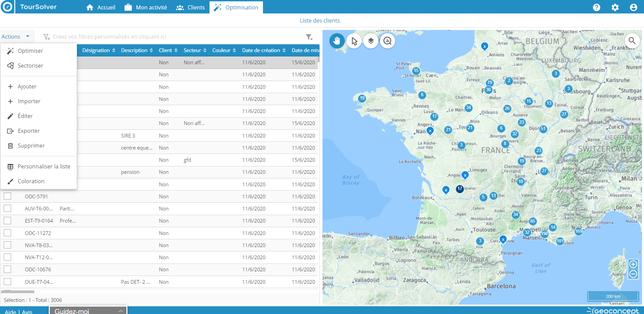This screenshot has height=314, width=644.
Task: Click the map search magnifier icon
Action: pyautogui.click(x=632, y=41)
